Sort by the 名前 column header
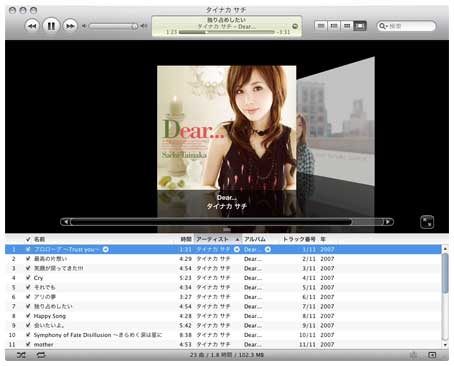Viewport: 454px width, 366px height. pyautogui.click(x=39, y=239)
